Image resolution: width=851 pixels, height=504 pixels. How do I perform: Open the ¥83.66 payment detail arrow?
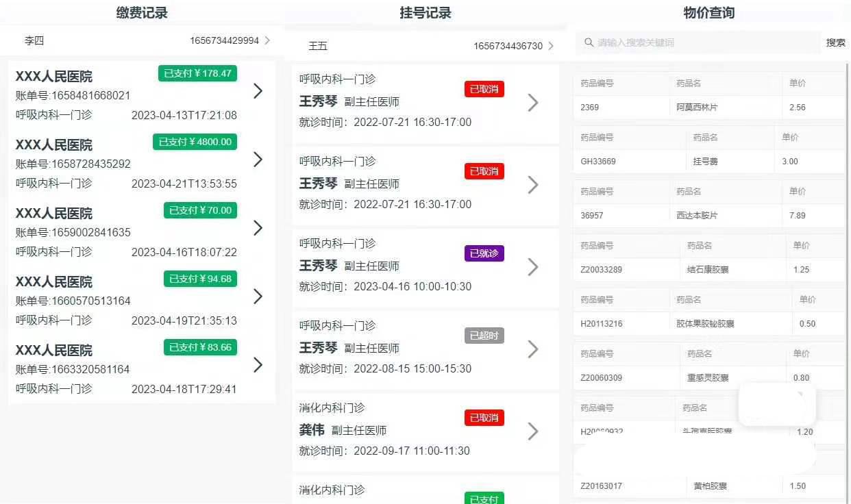click(258, 365)
